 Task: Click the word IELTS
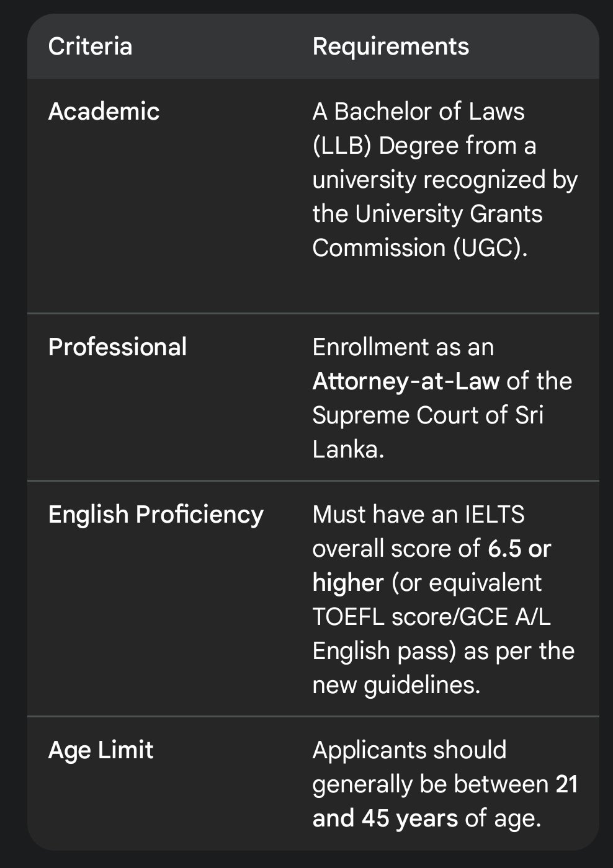click(x=494, y=515)
